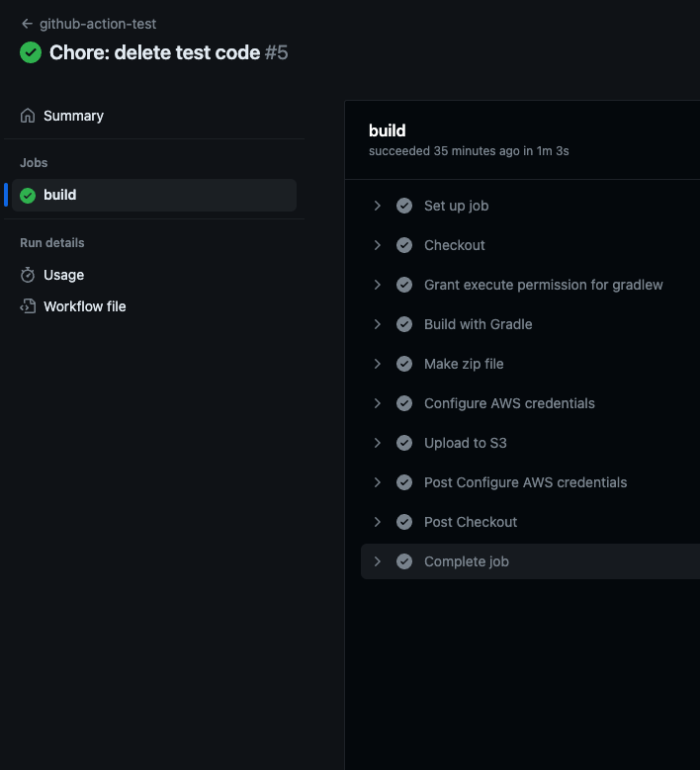Click the back arrow beside github-action-test
Screen dimensions: 700x770
27,24
